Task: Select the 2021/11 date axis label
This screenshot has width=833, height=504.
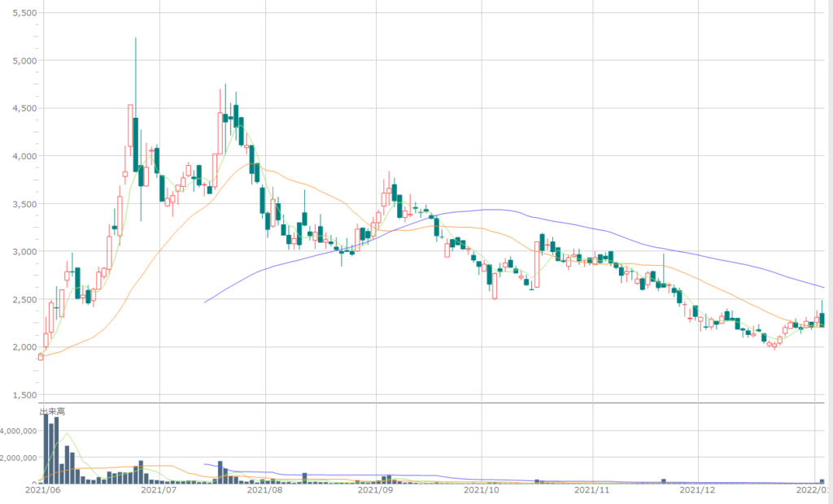Action: [x=592, y=489]
